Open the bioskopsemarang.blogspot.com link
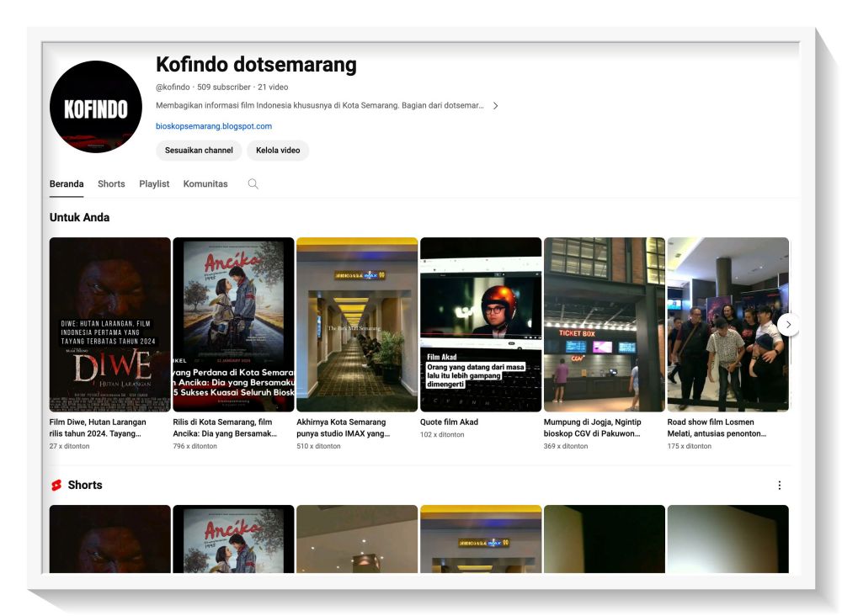 point(214,126)
